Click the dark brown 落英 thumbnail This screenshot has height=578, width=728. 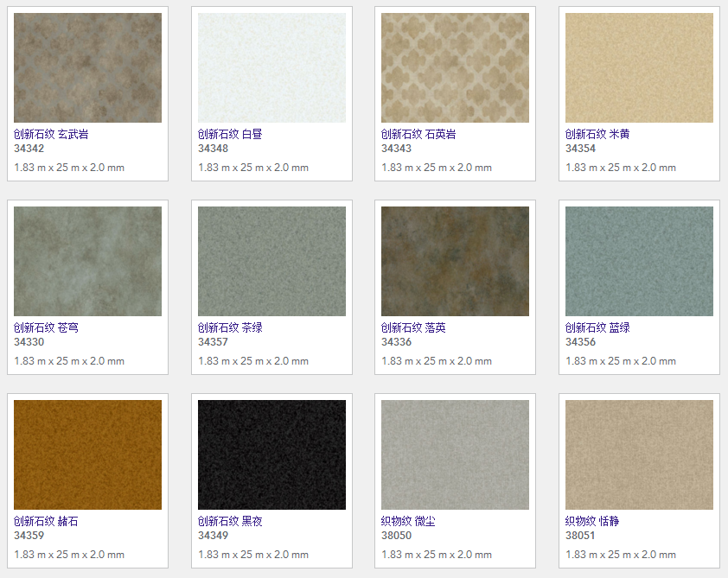click(455, 261)
